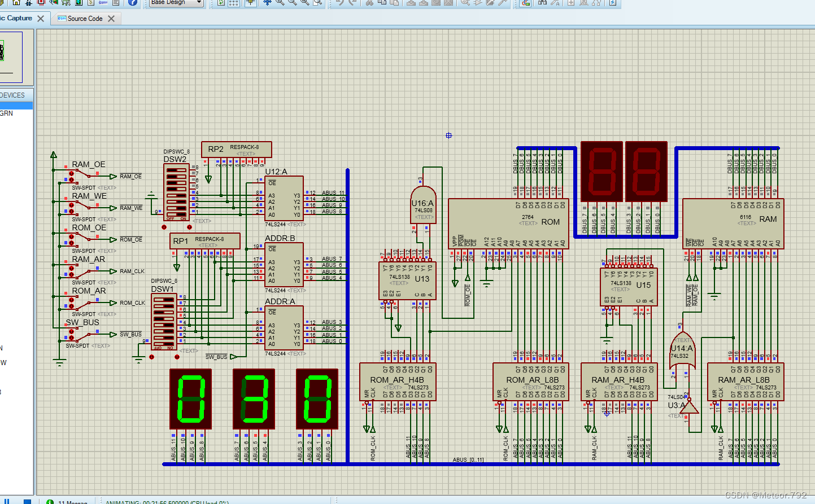
Task: Open the PCB Layout toolbar icon
Action: pyautogui.click(x=41, y=2)
